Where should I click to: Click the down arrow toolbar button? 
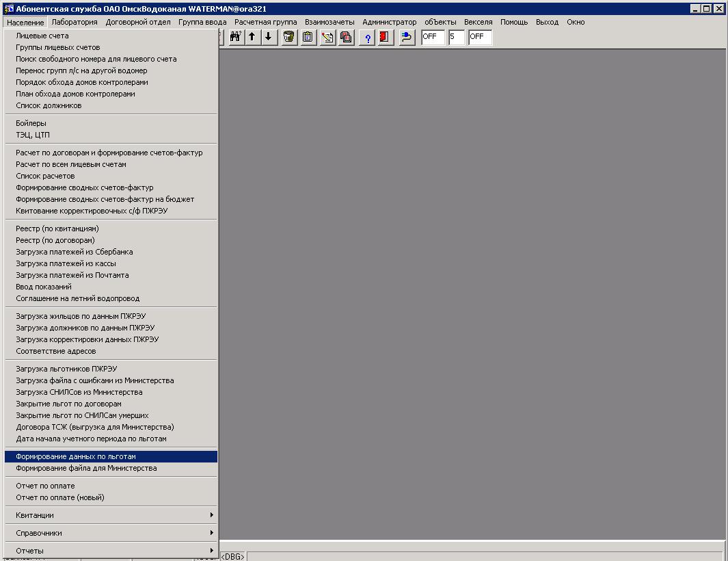click(269, 37)
